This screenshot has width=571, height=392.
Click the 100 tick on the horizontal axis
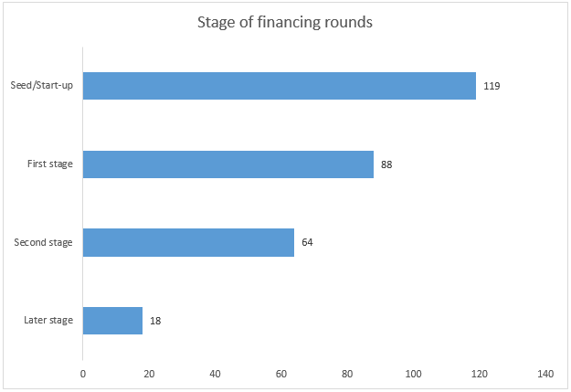coord(414,374)
